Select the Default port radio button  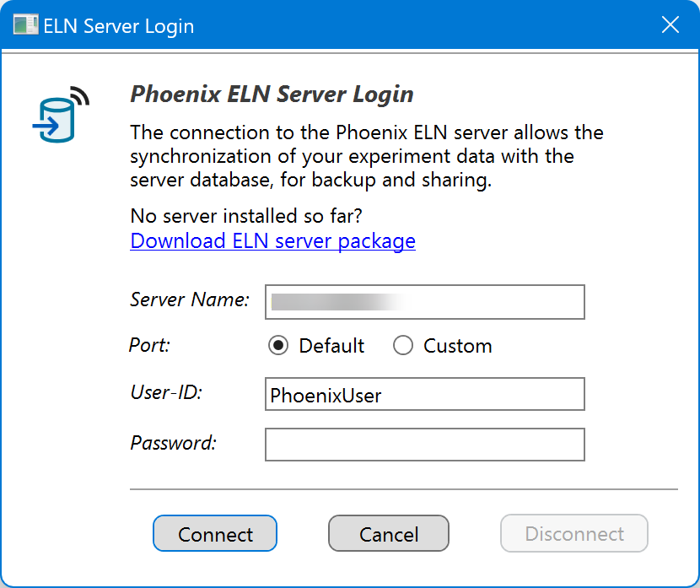277,346
